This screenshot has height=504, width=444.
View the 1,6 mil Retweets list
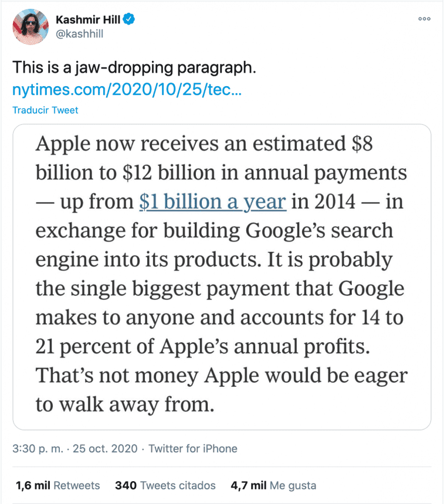pyautogui.click(x=57, y=485)
